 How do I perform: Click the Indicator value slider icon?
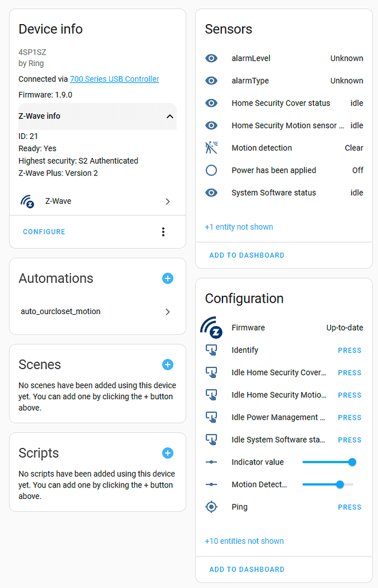pos(212,462)
